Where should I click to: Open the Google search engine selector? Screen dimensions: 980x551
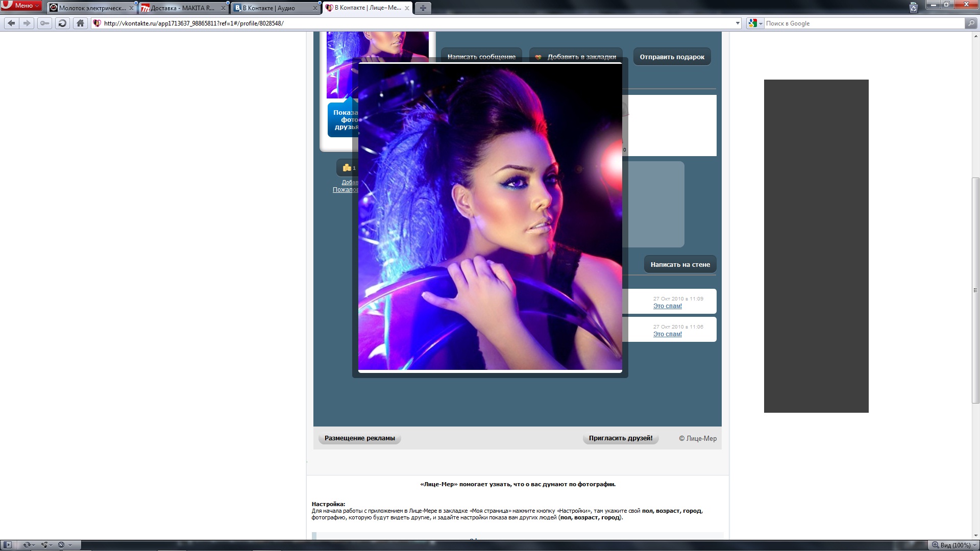click(755, 23)
